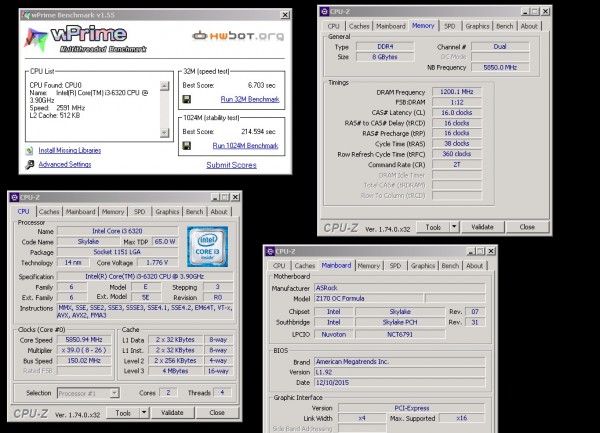This screenshot has height=433, width=600.
Task: Open Graphics tab in Mainboard window
Action: click(423, 265)
